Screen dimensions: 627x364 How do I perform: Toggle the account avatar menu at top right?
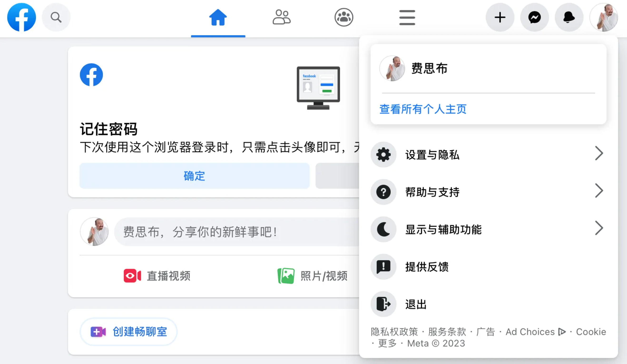[604, 17]
